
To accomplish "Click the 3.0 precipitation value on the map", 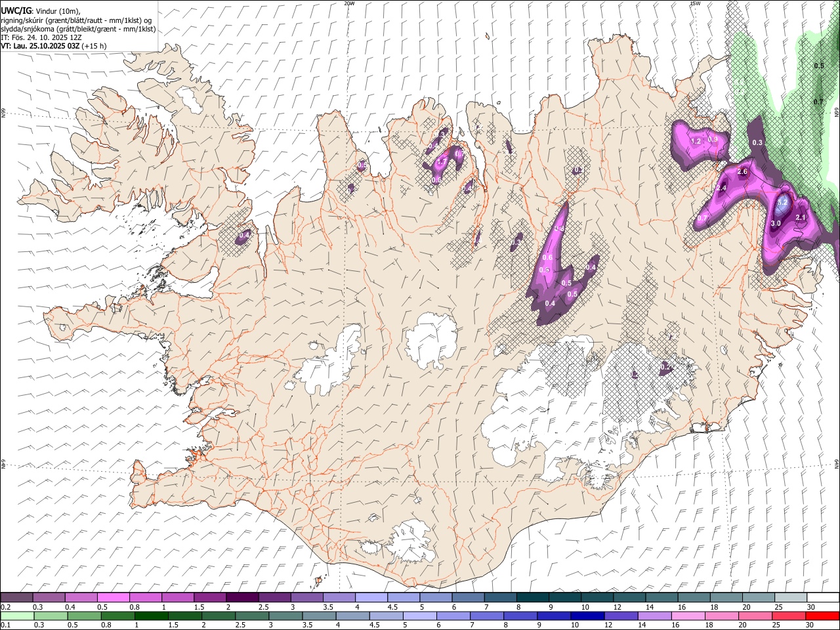I will coord(776,224).
